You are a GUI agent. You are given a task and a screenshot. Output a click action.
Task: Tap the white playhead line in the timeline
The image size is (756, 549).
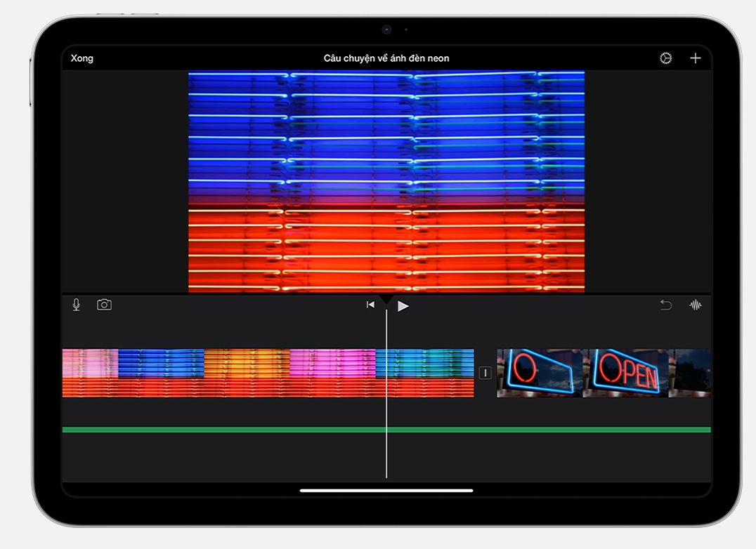pyautogui.click(x=386, y=449)
